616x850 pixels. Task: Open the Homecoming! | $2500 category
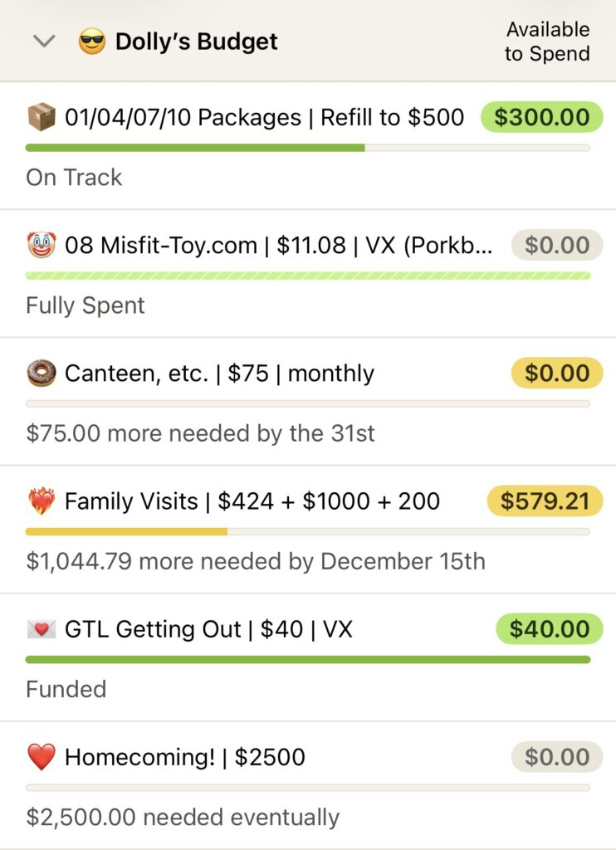[x=184, y=757]
